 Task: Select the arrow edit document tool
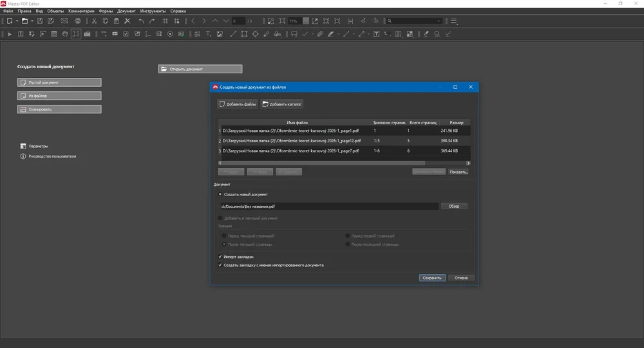coord(10,34)
